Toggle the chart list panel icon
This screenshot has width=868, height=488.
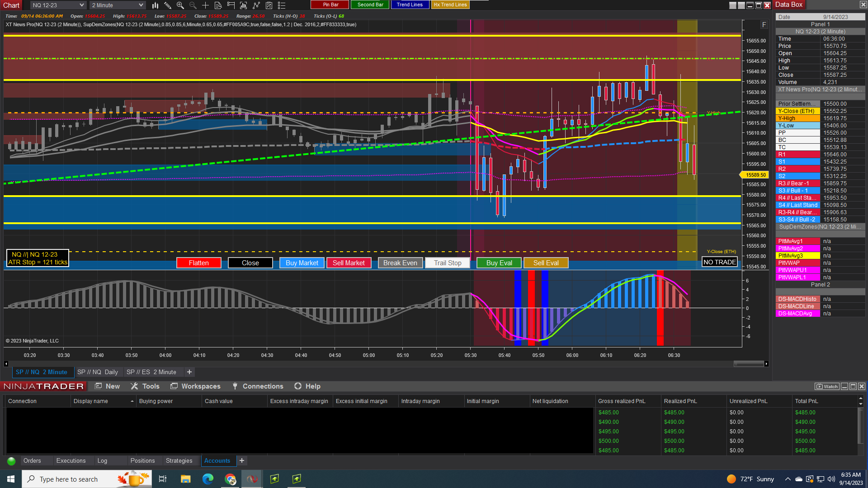pos(282,5)
